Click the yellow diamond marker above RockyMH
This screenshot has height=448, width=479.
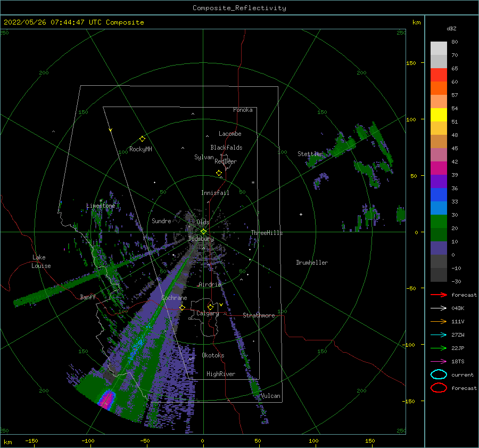pyautogui.click(x=142, y=139)
